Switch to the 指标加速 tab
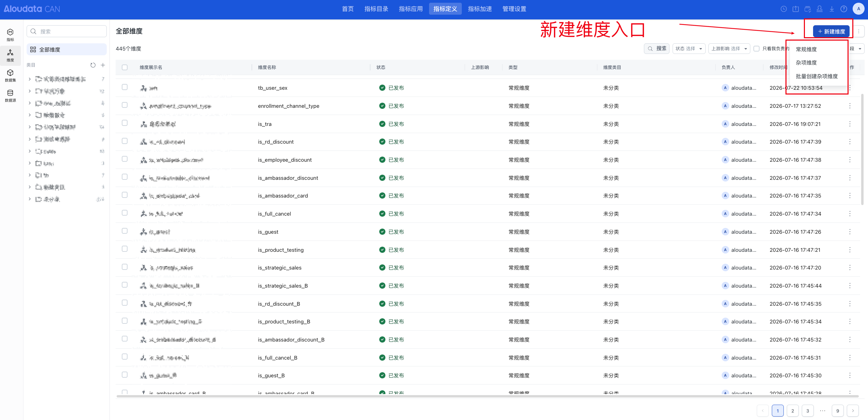The height and width of the screenshot is (420, 868). (480, 9)
